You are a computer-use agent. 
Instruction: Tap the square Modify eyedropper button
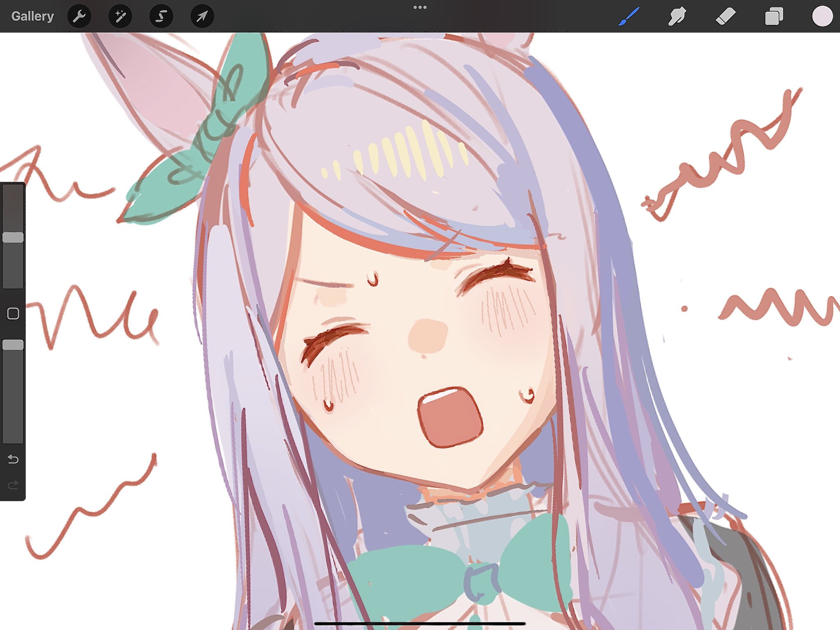13,314
